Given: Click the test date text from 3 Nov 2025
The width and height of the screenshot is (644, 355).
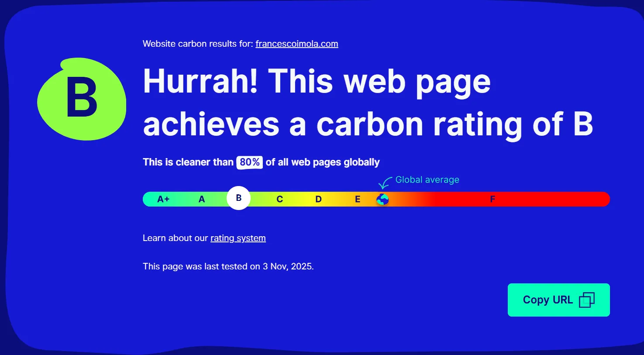Looking at the screenshot, I should point(228,266).
